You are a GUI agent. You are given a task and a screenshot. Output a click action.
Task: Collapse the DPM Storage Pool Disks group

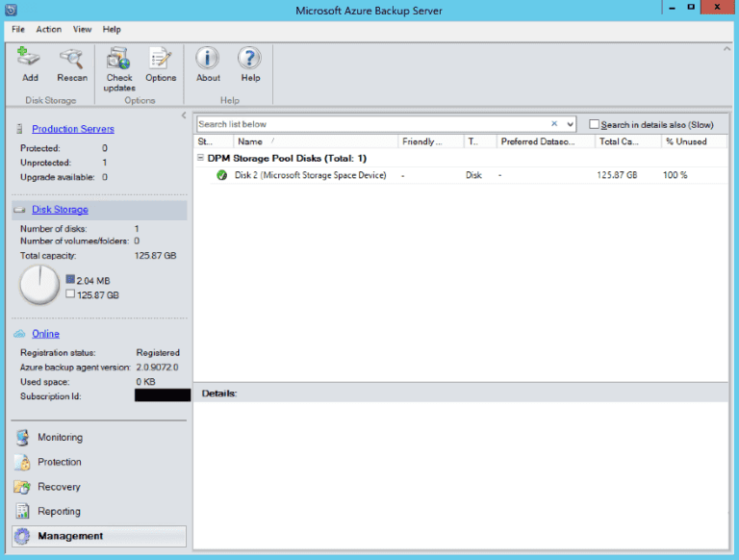point(200,158)
